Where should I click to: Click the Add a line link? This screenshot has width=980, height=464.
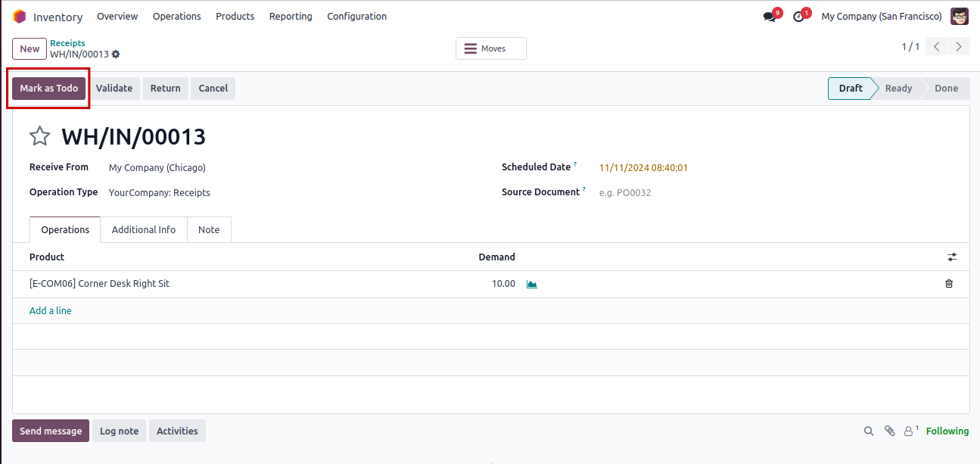coord(51,311)
